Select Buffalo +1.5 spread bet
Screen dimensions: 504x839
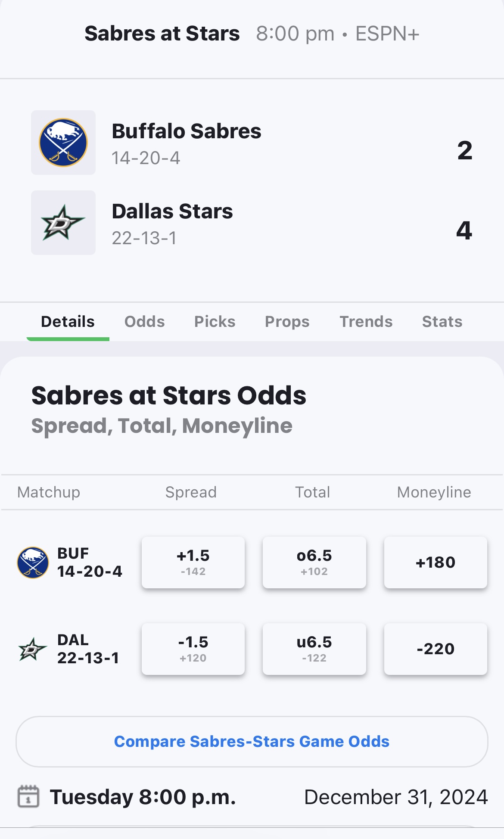[x=193, y=562]
